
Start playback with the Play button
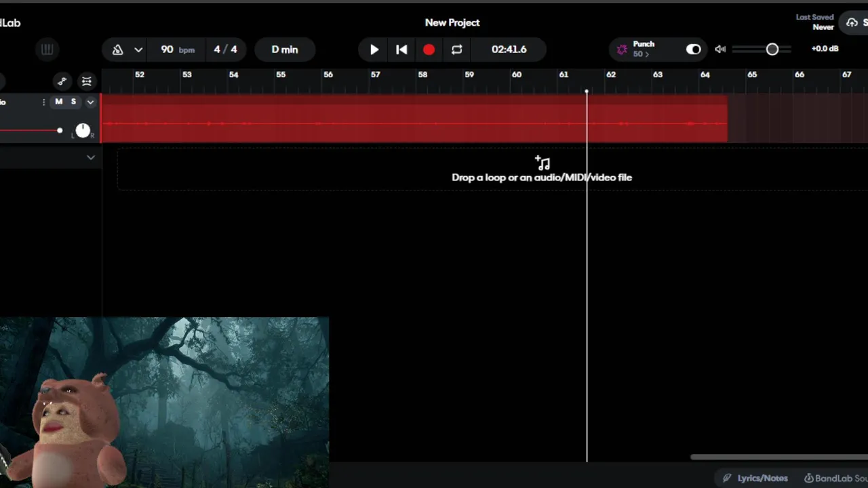click(374, 49)
